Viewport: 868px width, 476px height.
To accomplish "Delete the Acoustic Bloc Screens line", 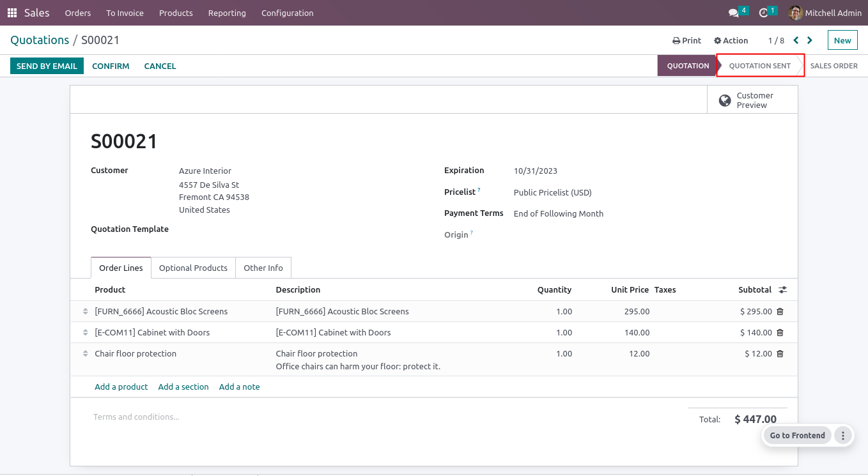I will pyautogui.click(x=780, y=312).
